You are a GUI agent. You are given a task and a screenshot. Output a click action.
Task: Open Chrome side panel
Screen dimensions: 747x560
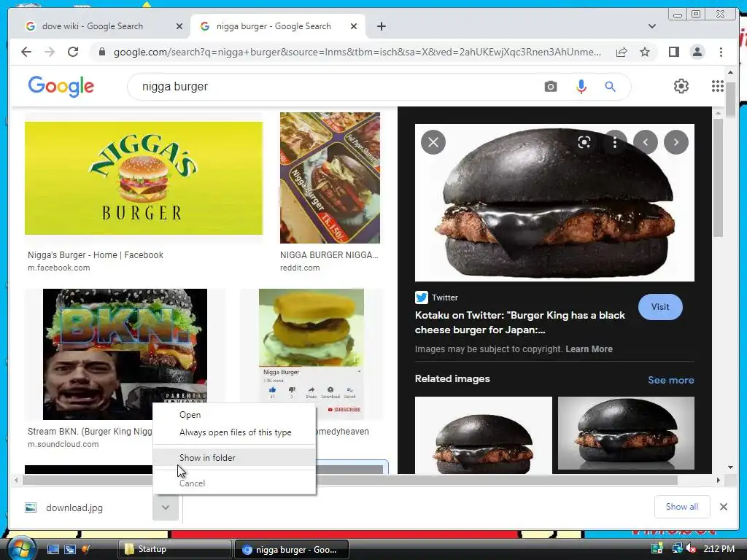673,52
